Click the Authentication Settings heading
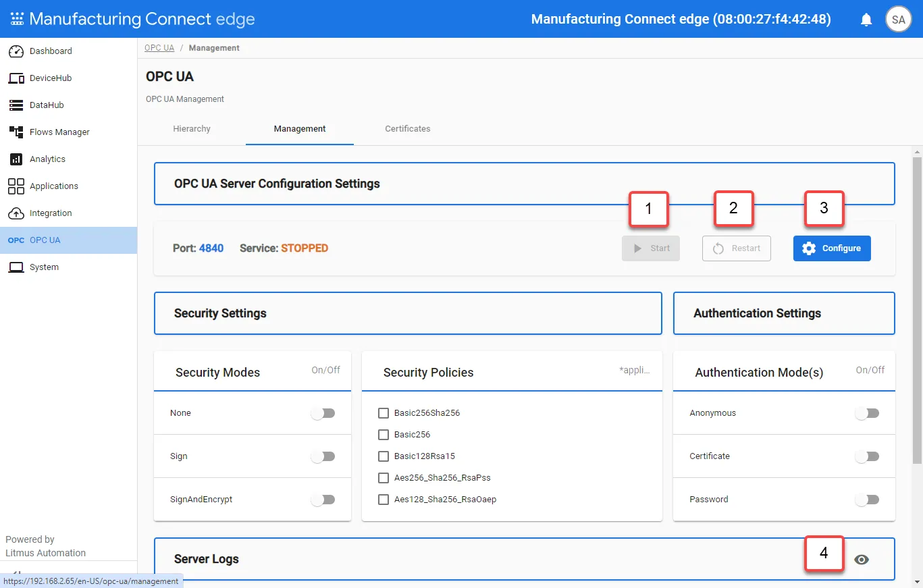Image resolution: width=923 pixels, height=588 pixels. [x=758, y=313]
